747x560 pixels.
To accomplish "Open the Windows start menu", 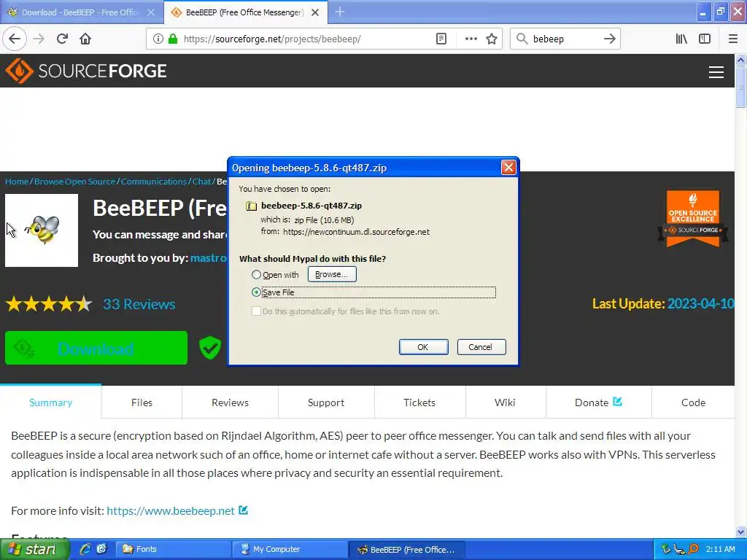I will coord(35,549).
